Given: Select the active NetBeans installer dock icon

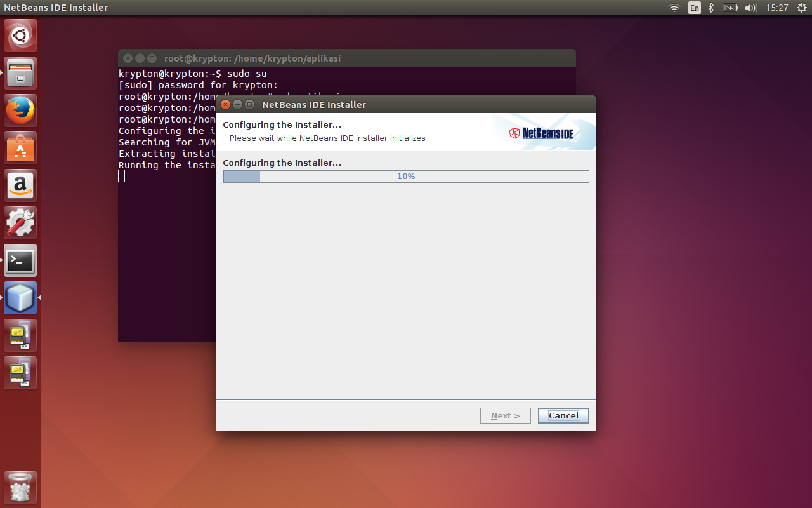Looking at the screenshot, I should tap(20, 297).
